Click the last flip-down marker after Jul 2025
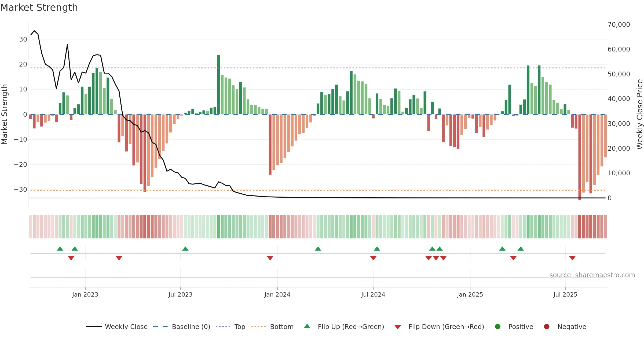This screenshot has height=362, width=644. click(x=572, y=258)
